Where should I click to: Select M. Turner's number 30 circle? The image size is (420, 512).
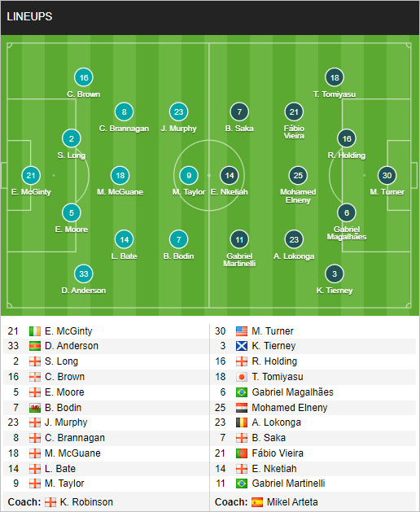[387, 175]
